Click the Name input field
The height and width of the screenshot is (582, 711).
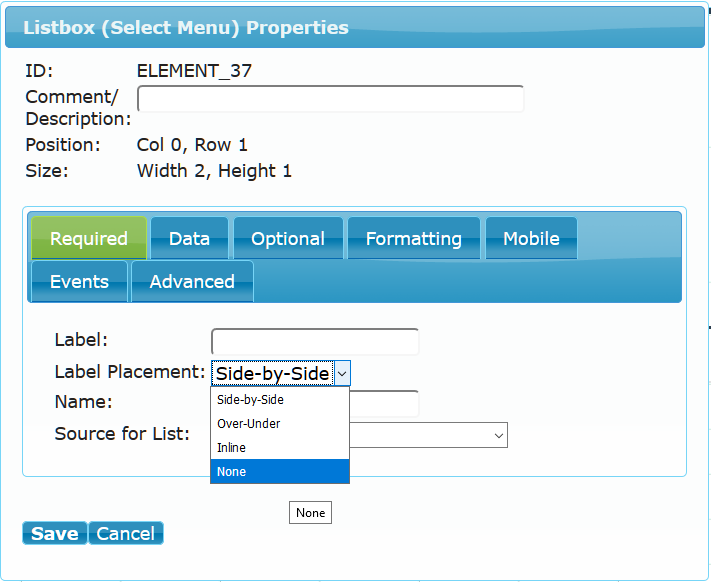384,403
